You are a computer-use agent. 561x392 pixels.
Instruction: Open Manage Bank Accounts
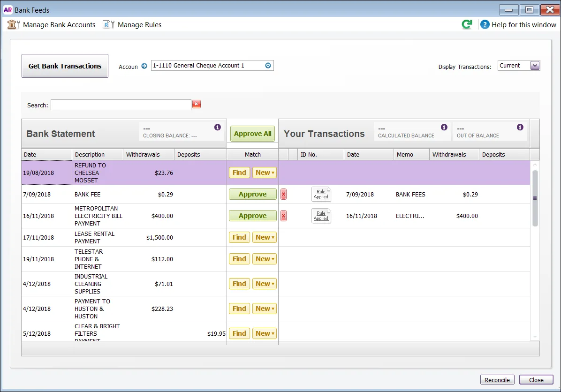pyautogui.click(x=52, y=25)
